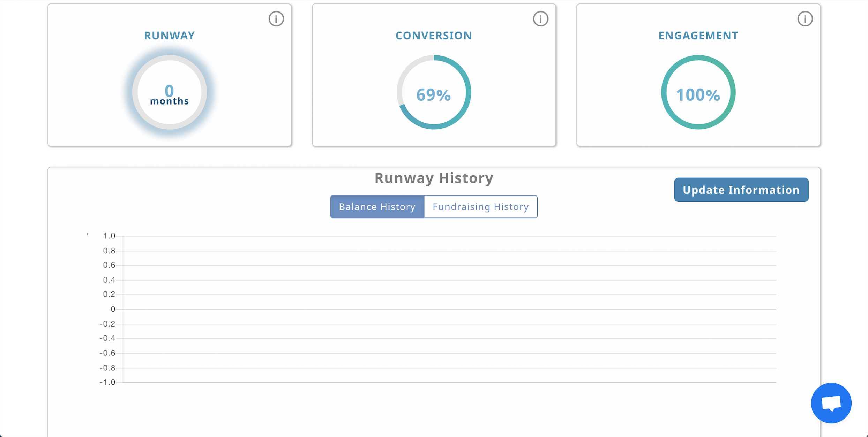
Task: Click the 69% conversion progress ring
Action: 434,92
